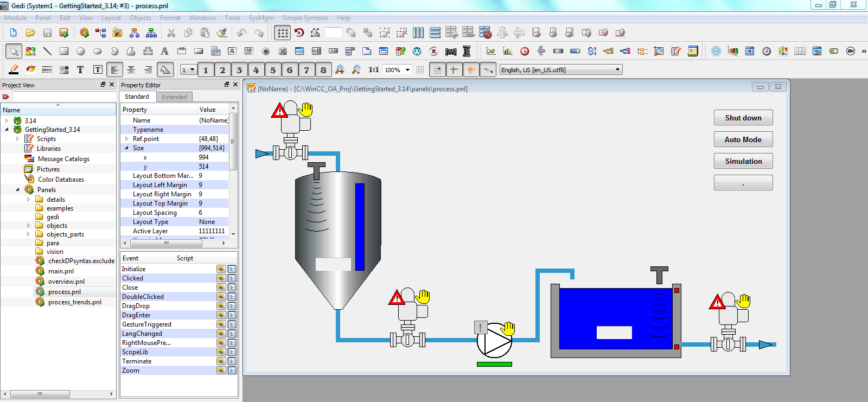Click the Save panel icon
This screenshot has width=868, height=402.
click(x=47, y=33)
